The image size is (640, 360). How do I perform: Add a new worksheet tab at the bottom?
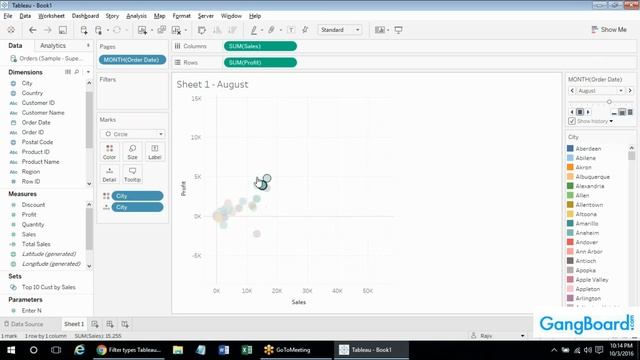click(x=95, y=324)
